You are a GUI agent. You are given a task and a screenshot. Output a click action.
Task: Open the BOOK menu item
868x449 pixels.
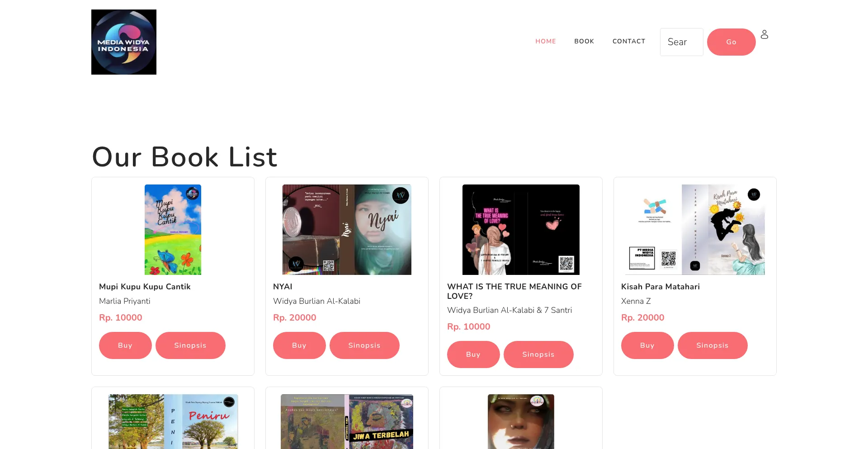584,41
